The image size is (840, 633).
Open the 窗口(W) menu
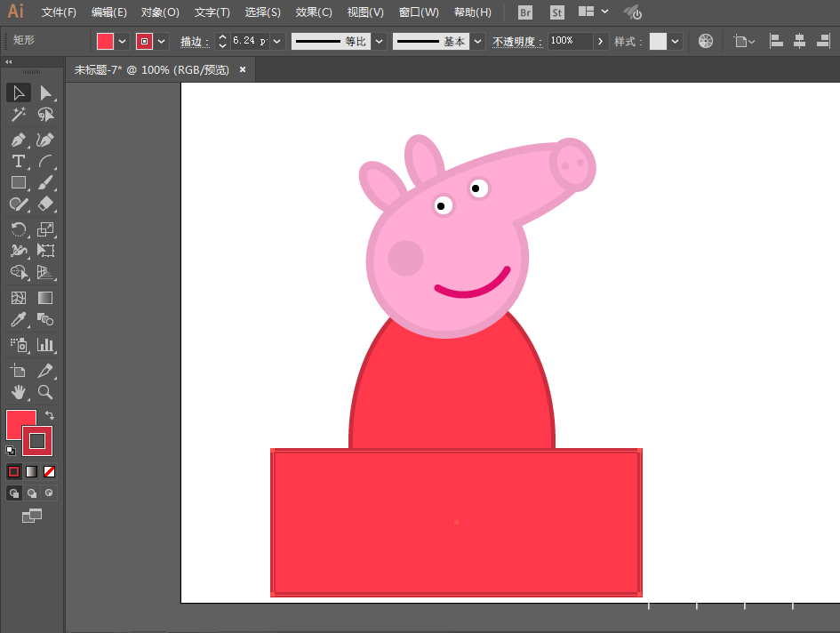point(419,12)
